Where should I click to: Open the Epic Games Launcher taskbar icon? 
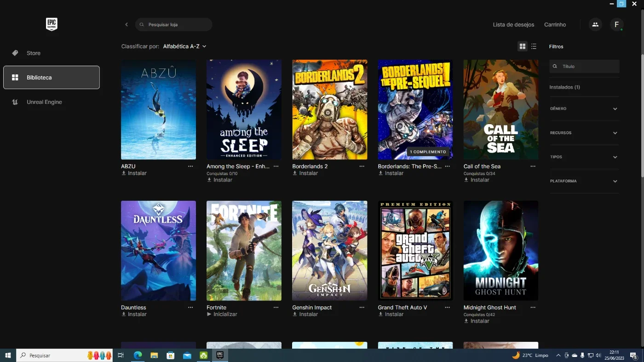click(x=220, y=355)
